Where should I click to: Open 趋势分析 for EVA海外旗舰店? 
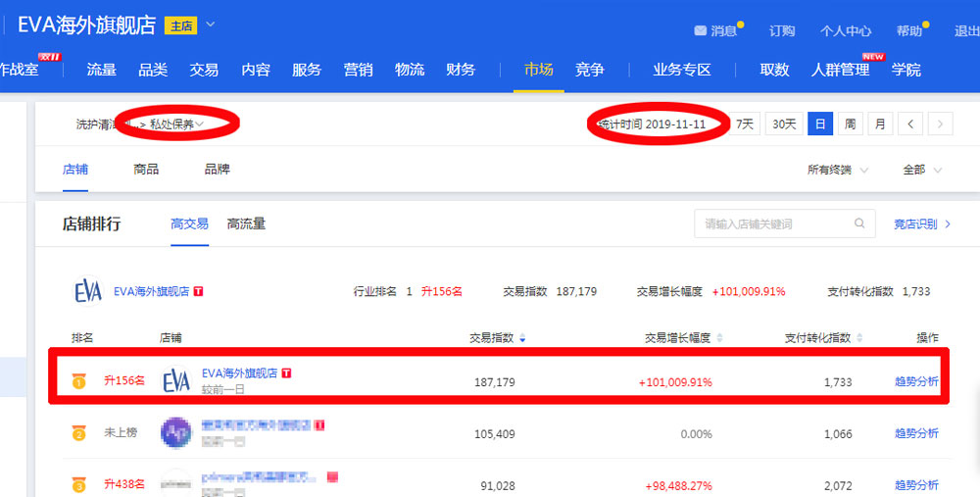coord(916,381)
